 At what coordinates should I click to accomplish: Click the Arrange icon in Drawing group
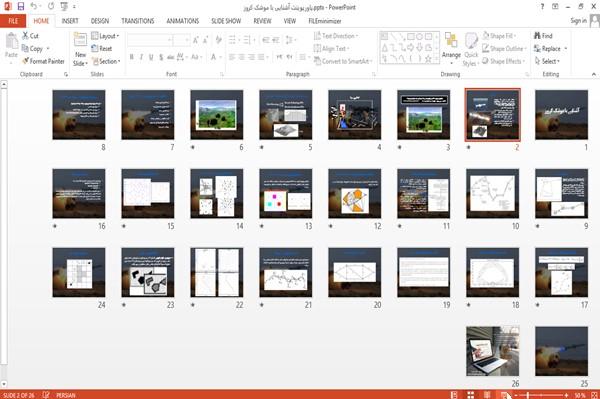point(451,40)
